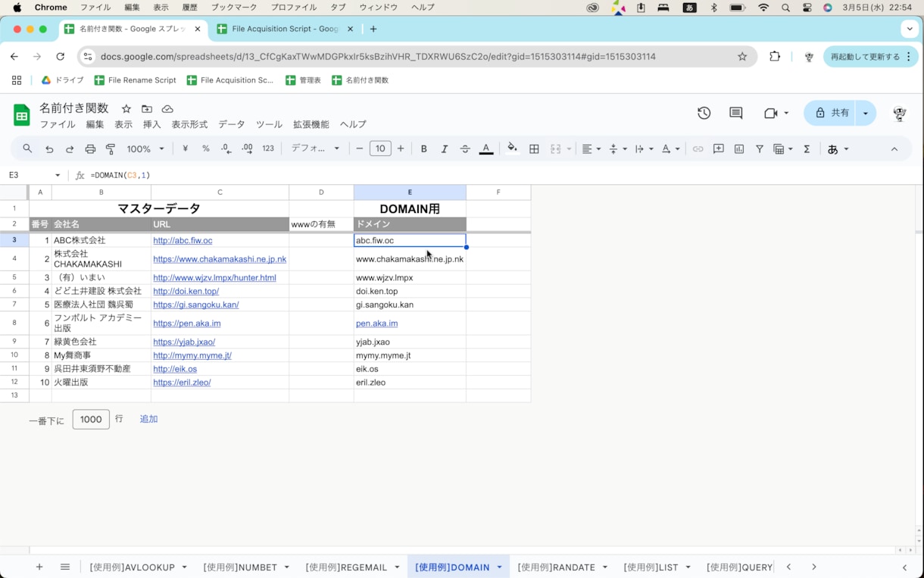The height and width of the screenshot is (578, 924).
Task: Select the paint format tool
Action: pyautogui.click(x=111, y=149)
